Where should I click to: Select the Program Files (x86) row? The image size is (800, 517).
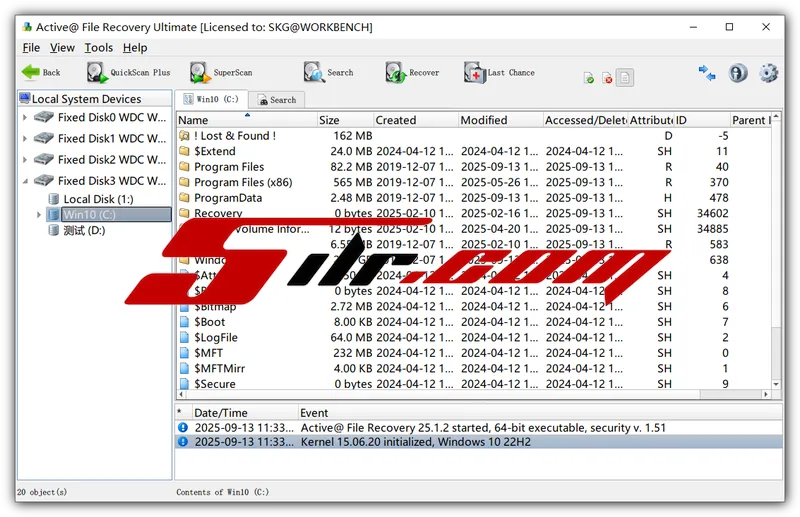click(x=474, y=182)
